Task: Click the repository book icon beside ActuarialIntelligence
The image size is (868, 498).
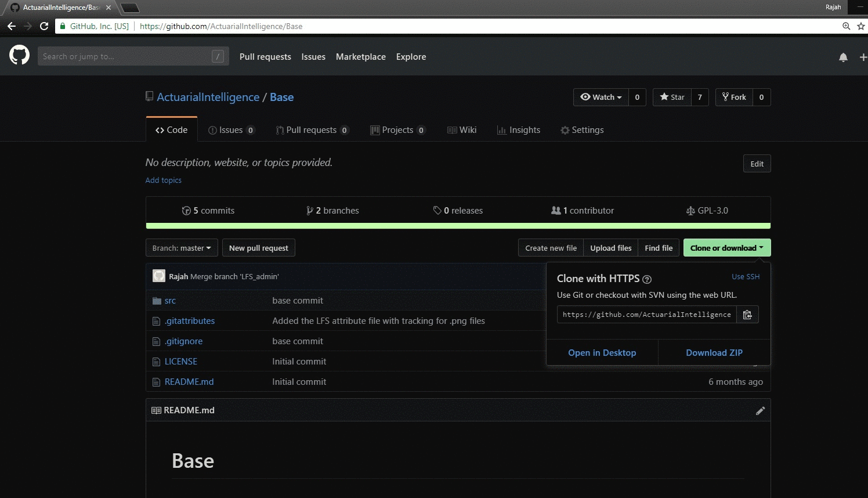Action: coord(149,96)
